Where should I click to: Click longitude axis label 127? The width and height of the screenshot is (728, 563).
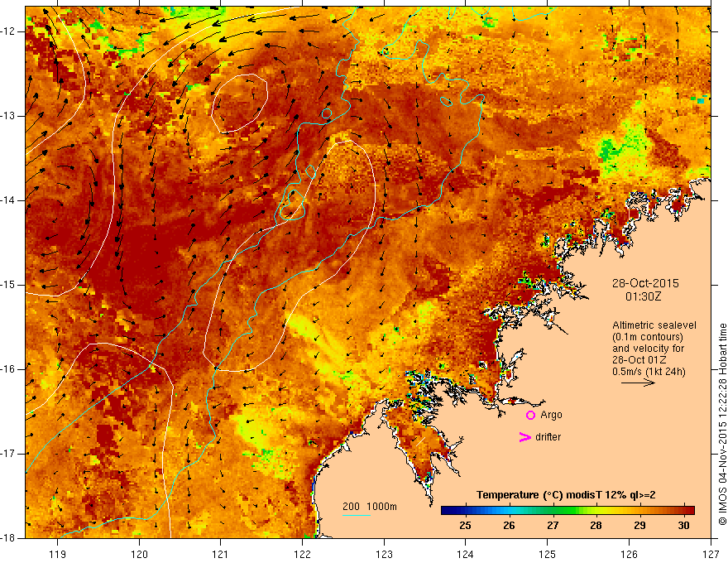(711, 554)
